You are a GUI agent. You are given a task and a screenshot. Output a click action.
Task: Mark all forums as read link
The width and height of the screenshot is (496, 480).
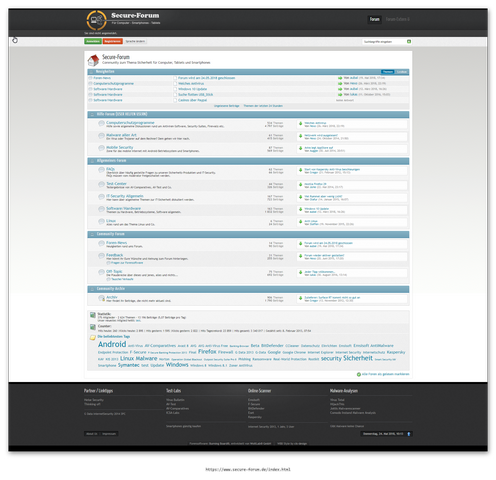coord(386,374)
